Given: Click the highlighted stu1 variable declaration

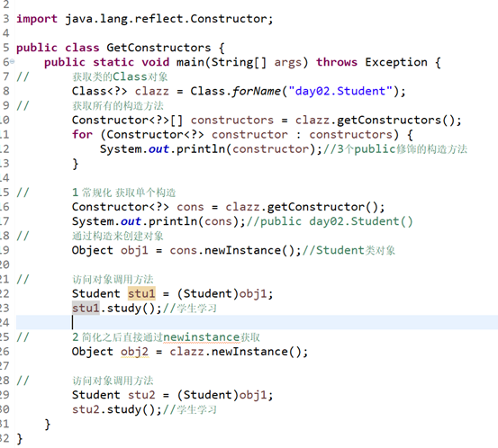Looking at the screenshot, I should pyautogui.click(x=141, y=293).
